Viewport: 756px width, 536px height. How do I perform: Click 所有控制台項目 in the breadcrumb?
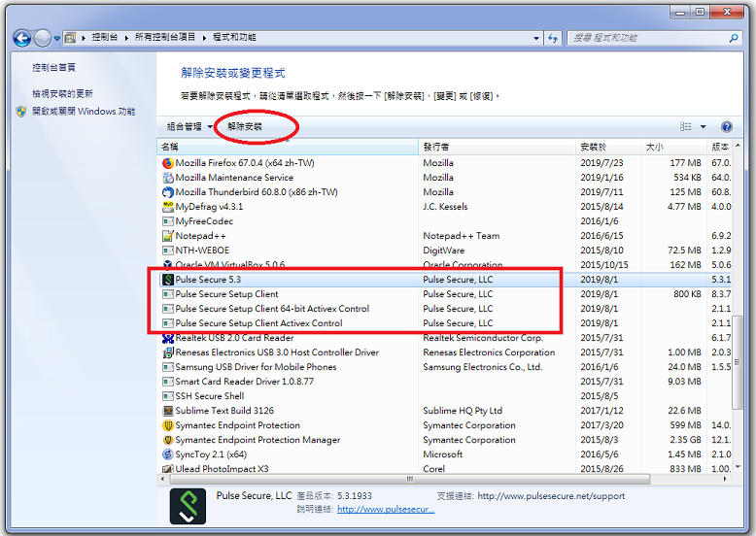tap(166, 38)
